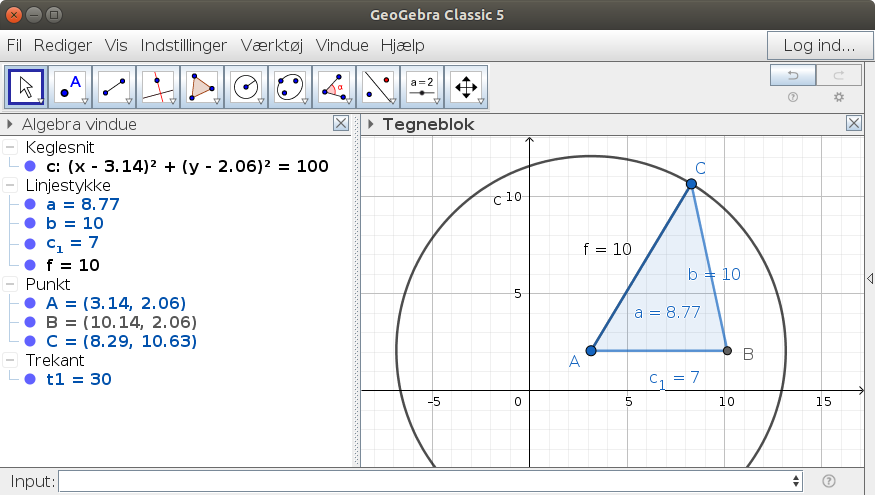Select the Angle tool
Viewport: 875px width, 495px height.
click(x=334, y=87)
